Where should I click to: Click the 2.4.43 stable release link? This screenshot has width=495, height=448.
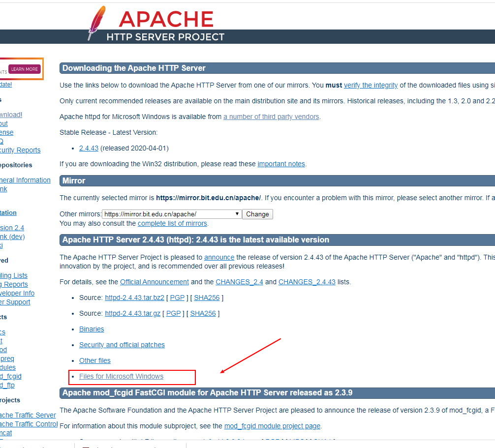pos(89,149)
